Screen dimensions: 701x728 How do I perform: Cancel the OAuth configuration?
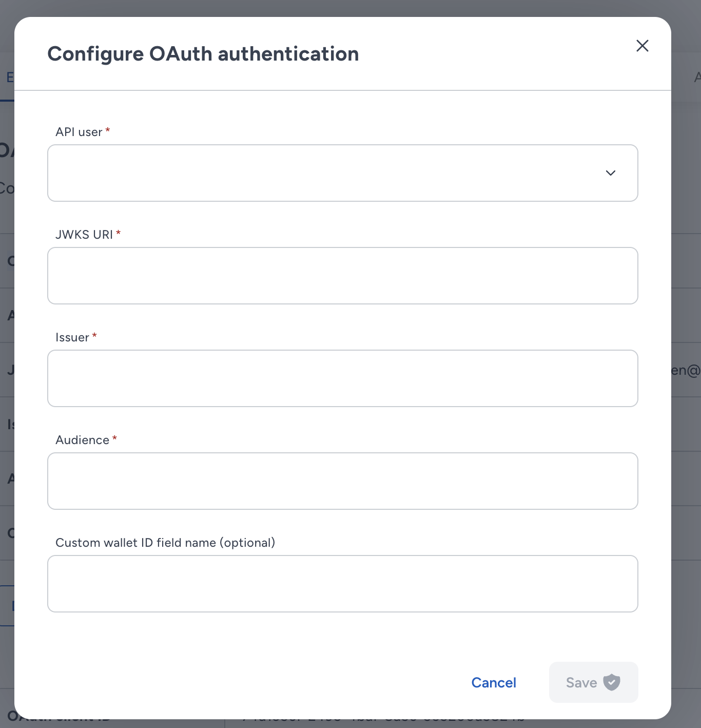[494, 682]
